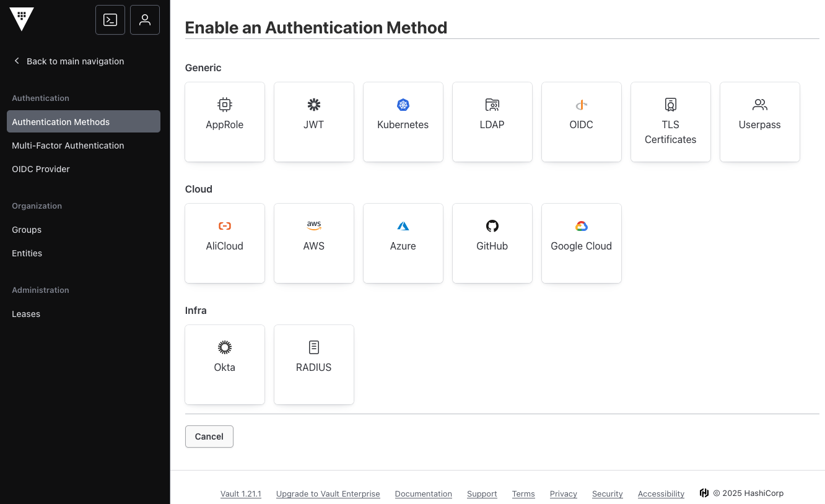Navigate to OIDC Provider page
The width and height of the screenshot is (825, 504).
click(x=41, y=169)
